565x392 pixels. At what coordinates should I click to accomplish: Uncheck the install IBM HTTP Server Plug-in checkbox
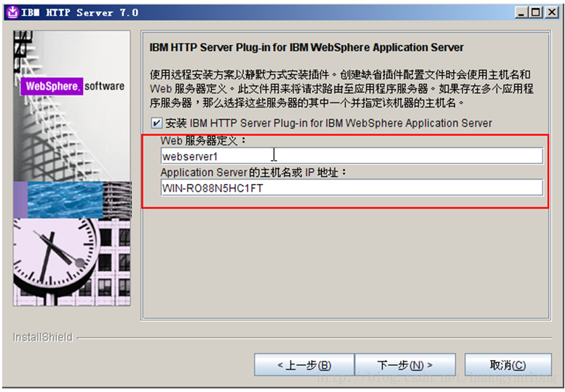coord(157,123)
